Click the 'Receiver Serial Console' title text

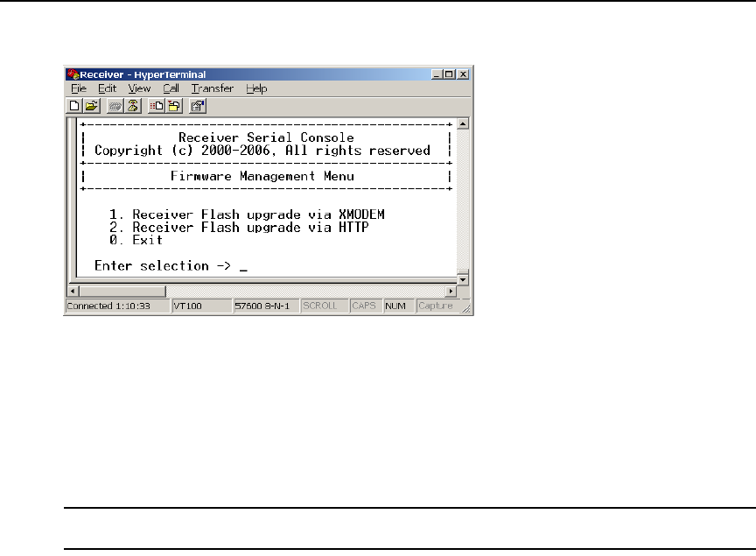tap(266, 137)
